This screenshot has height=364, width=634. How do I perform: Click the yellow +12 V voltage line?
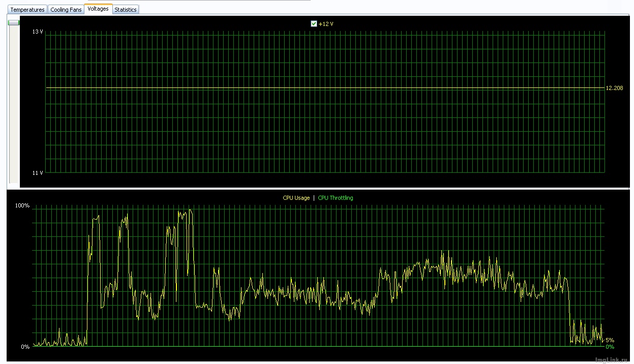[325, 88]
